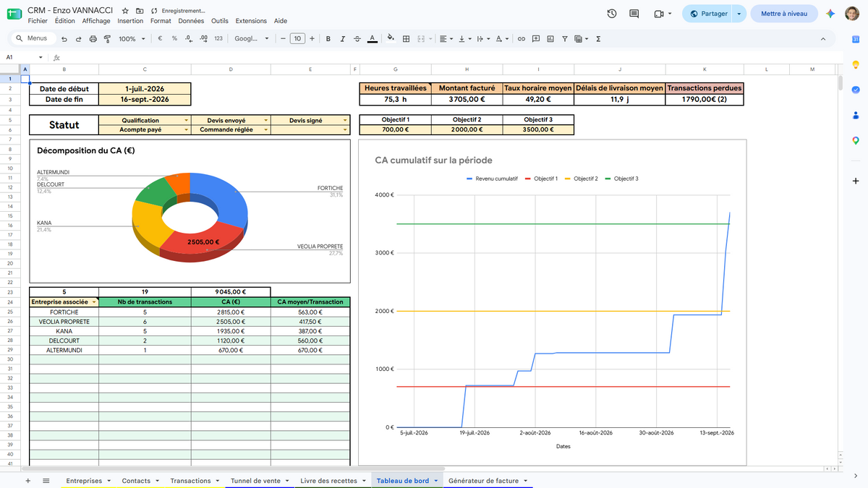The width and height of the screenshot is (868, 488).
Task: Click the add-ons plus icon in side panel
Action: coord(856,181)
